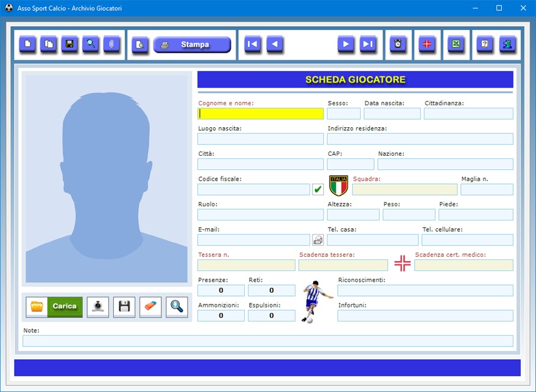This screenshot has height=392, width=536.
Task: Click the Peso field
Action: tap(409, 215)
